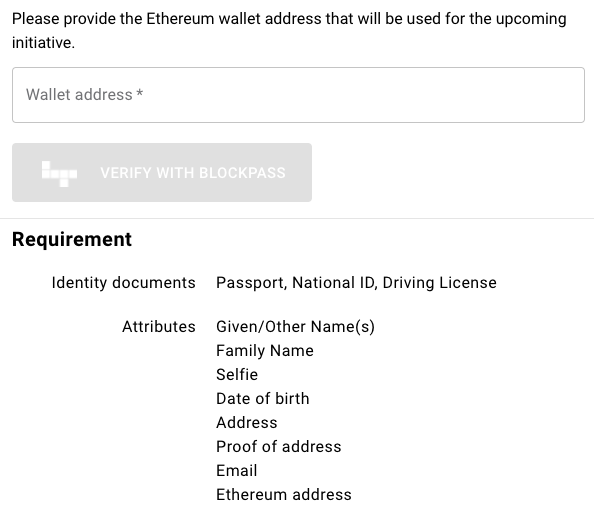Viewport: 594px width, 513px height.
Task: Click Passport, National ID, Driving License text
Action: pyautogui.click(x=356, y=283)
